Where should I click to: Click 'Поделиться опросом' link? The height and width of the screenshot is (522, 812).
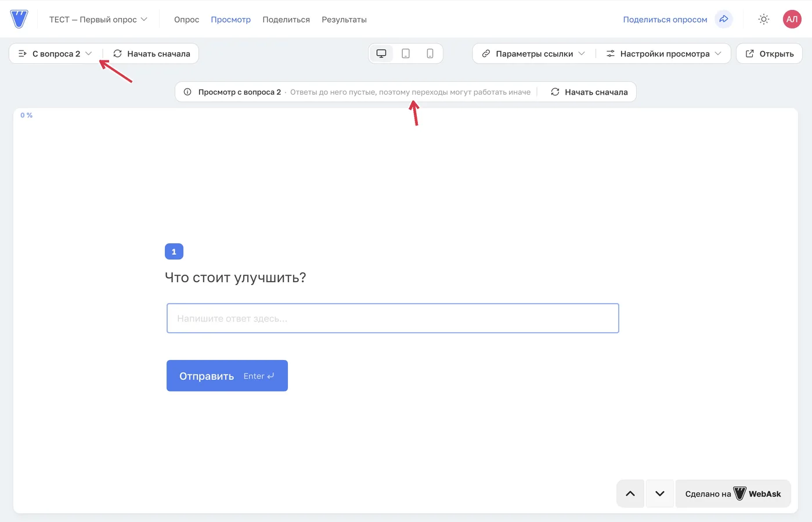tap(665, 19)
